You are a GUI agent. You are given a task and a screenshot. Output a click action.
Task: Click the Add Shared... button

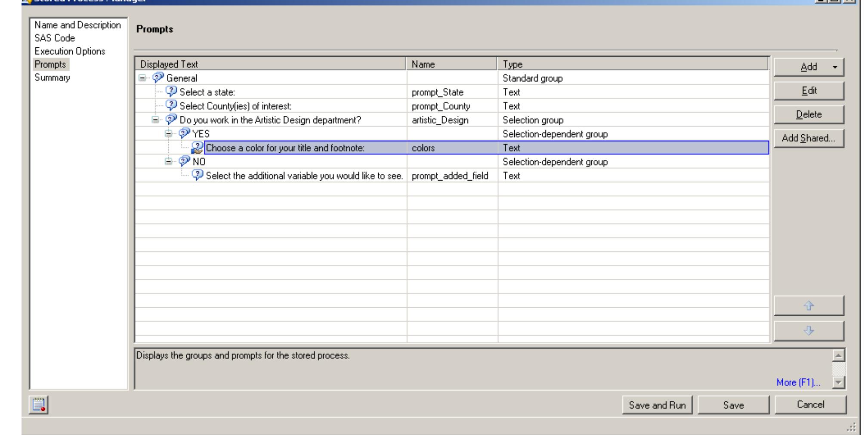[x=809, y=138]
